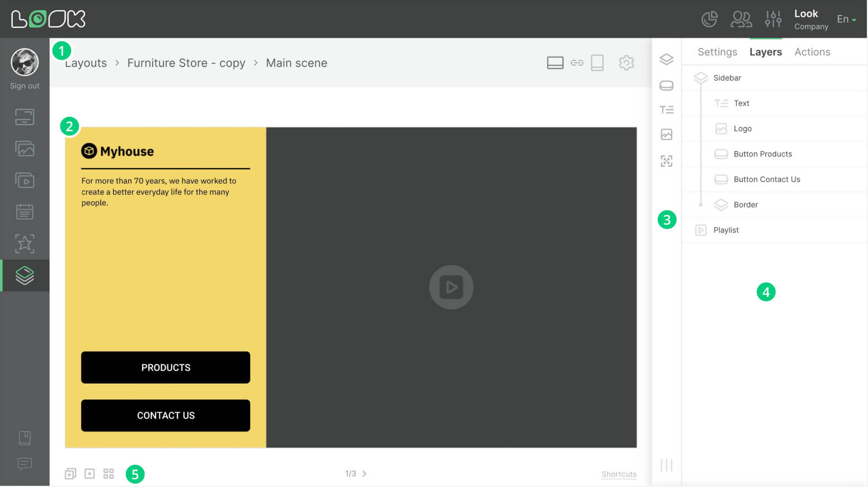Switch to the Settings tab
Image resolution: width=868 pixels, height=487 pixels.
point(717,52)
